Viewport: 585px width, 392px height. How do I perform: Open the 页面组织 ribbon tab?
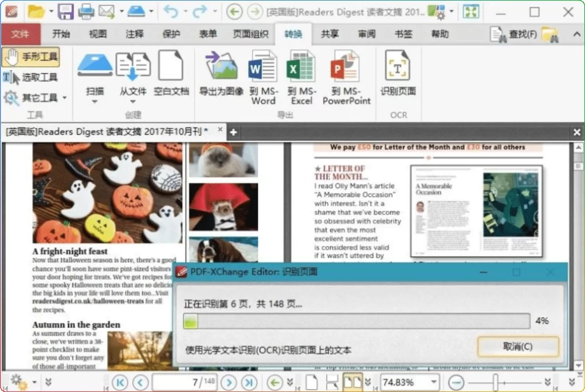(250, 34)
